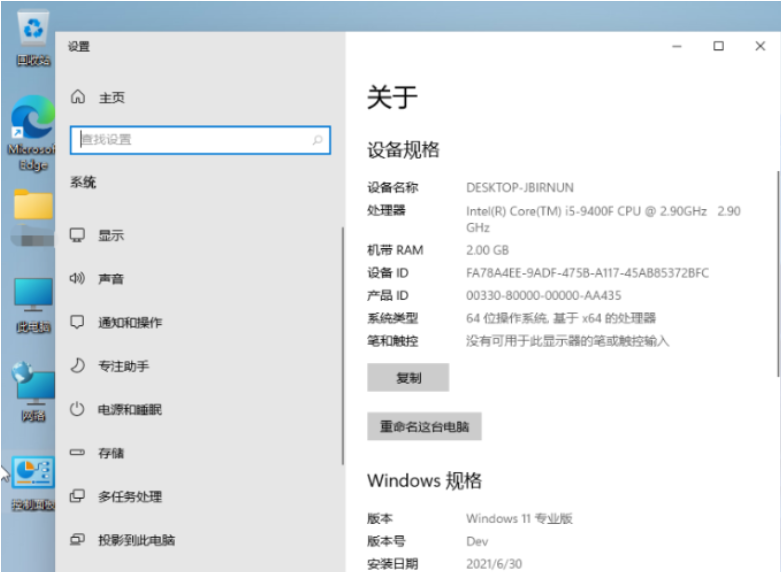Click the Storage (存储) drive icon
This screenshot has height=572, width=781.
(x=78, y=453)
